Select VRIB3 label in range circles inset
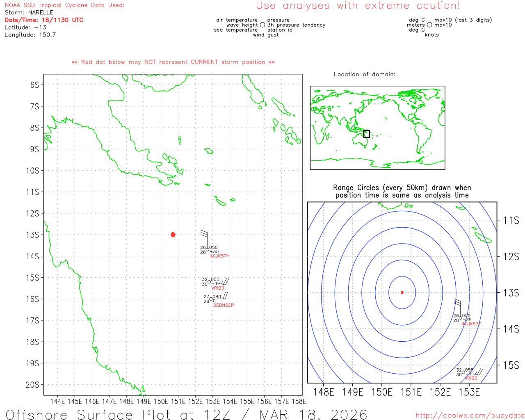Image resolution: width=525 pixels, height=420 pixels. click(x=471, y=378)
